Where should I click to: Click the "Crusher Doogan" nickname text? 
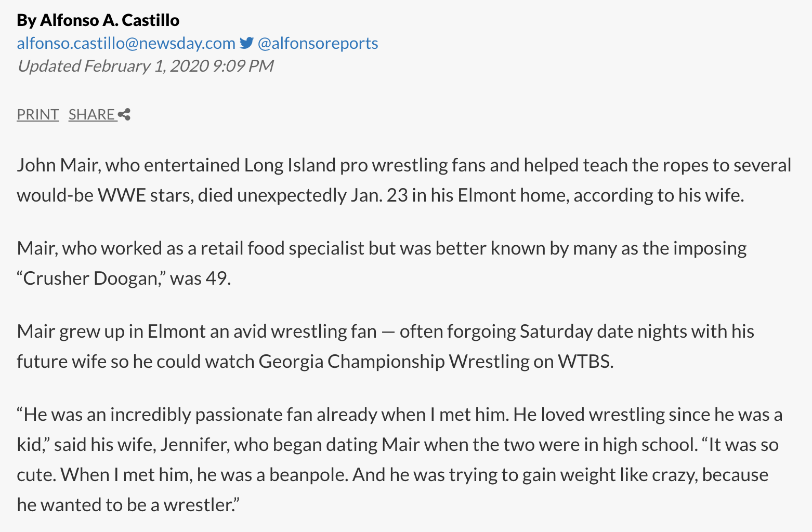point(90,278)
